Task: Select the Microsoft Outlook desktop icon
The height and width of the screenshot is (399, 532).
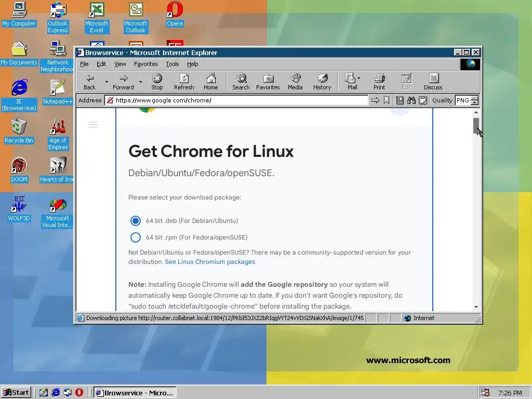Action: [x=136, y=18]
